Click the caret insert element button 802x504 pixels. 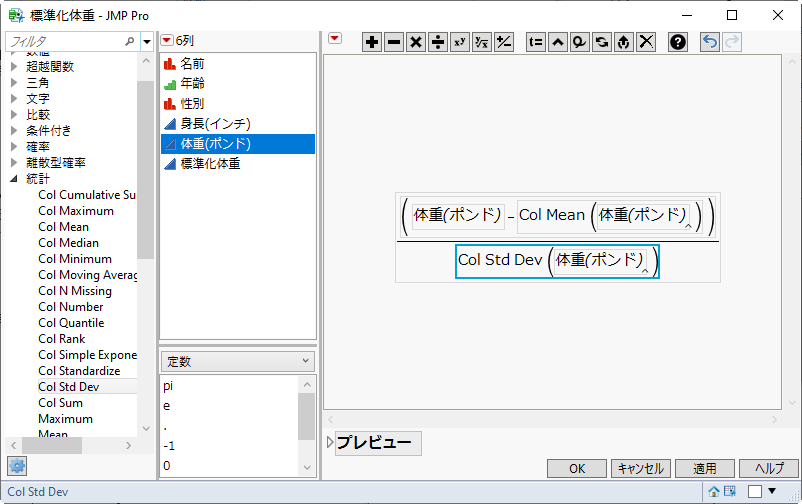point(558,42)
